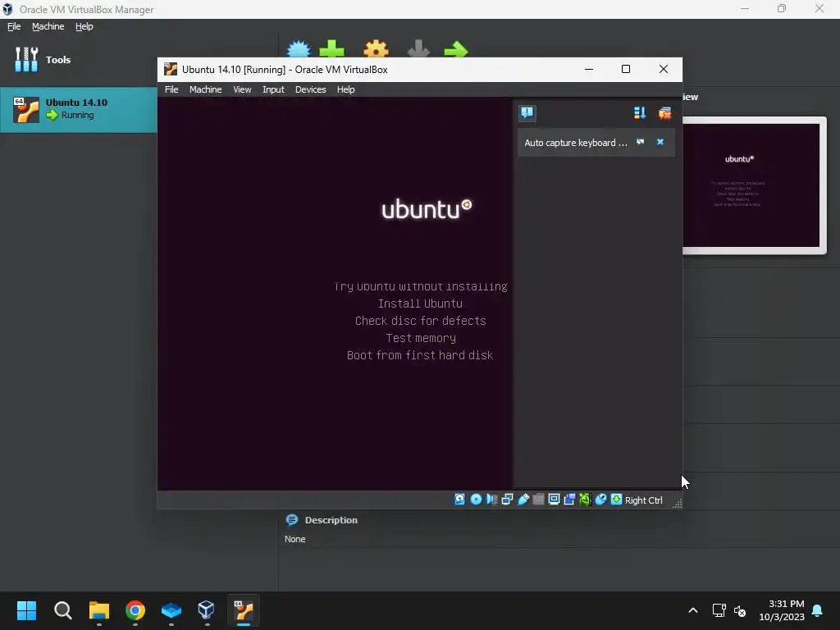Click the keyboard capture green arrow icon
Screen dimensions: 840x630
tap(616, 500)
